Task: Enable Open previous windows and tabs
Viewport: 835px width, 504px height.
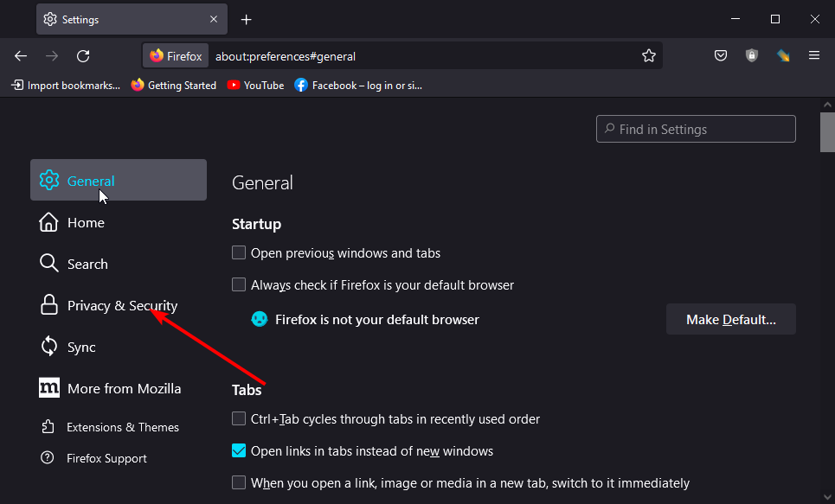Action: point(239,252)
